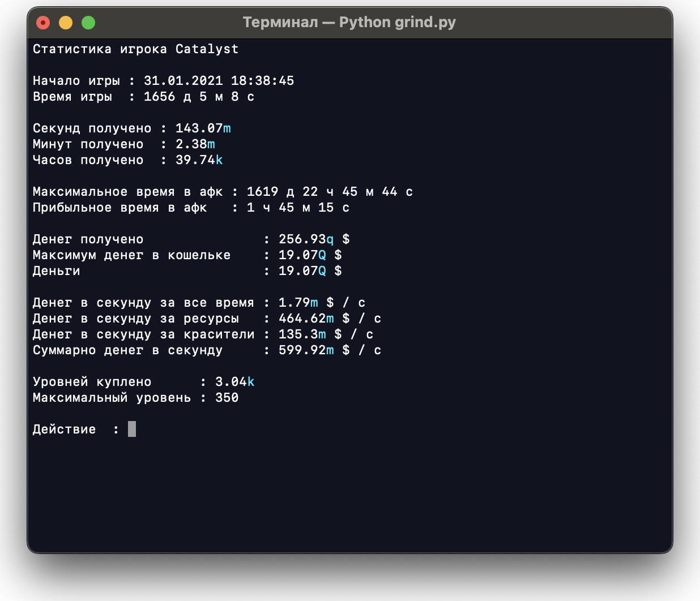Minimize the terminal using the yellow button
The image size is (700, 601).
[x=66, y=23]
